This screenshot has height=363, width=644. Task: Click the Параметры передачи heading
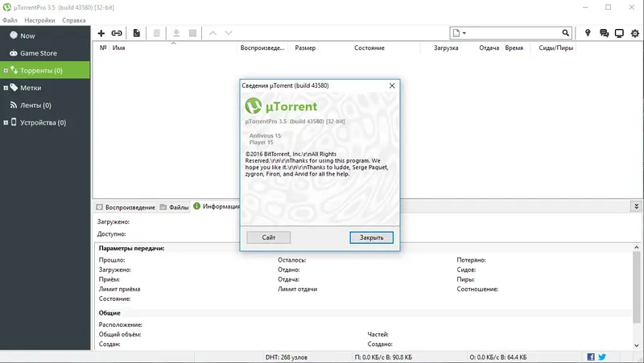[x=131, y=248]
